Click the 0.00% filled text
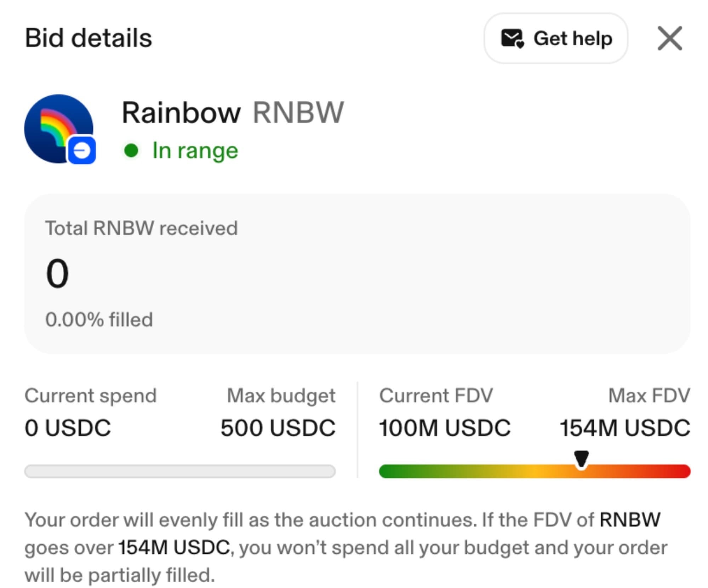708x588 pixels. (x=99, y=319)
